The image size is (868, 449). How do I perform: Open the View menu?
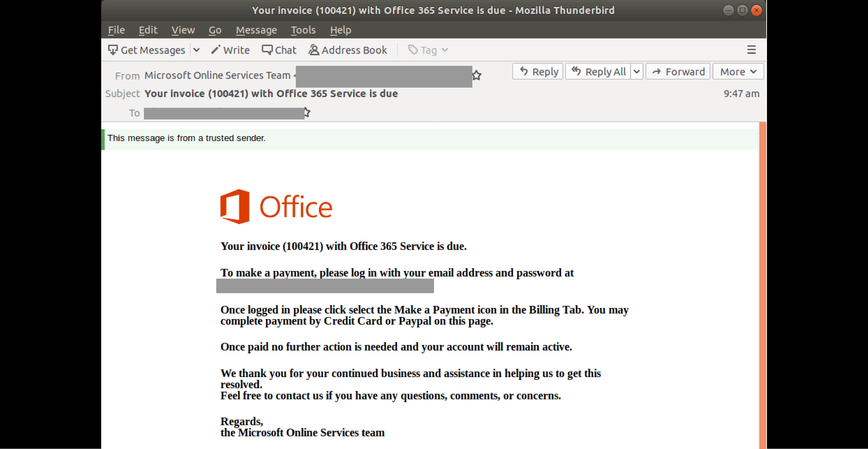coord(183,30)
